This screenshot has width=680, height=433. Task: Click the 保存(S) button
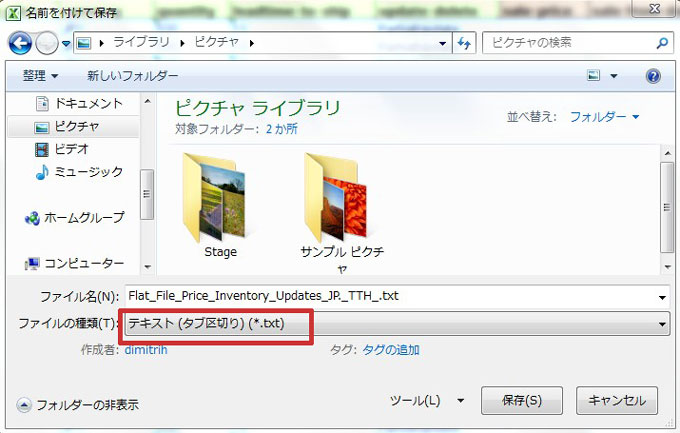520,401
